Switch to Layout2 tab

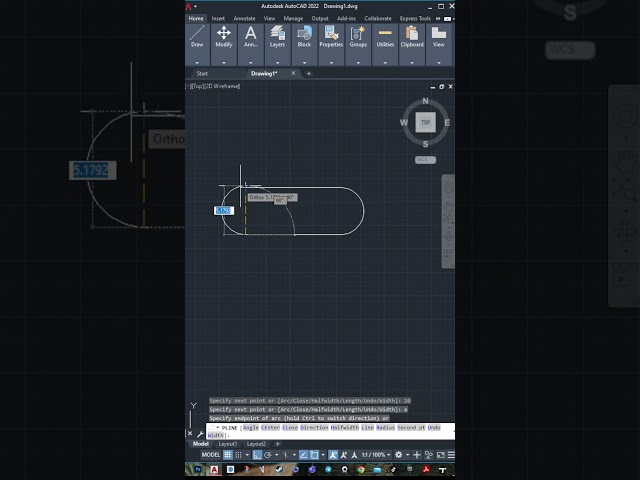coord(256,444)
